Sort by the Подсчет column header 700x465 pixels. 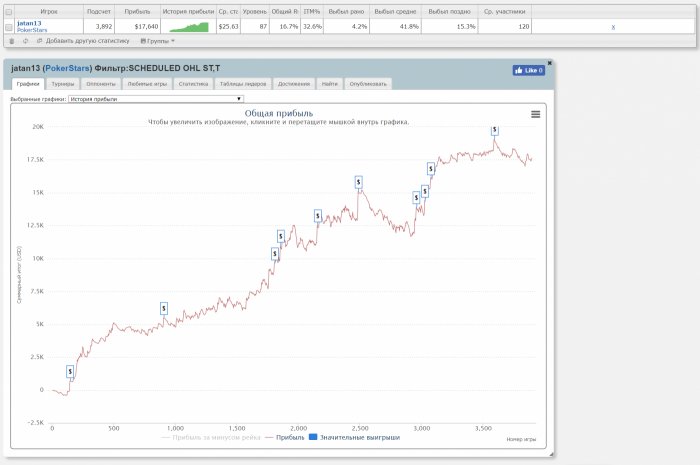(x=99, y=12)
